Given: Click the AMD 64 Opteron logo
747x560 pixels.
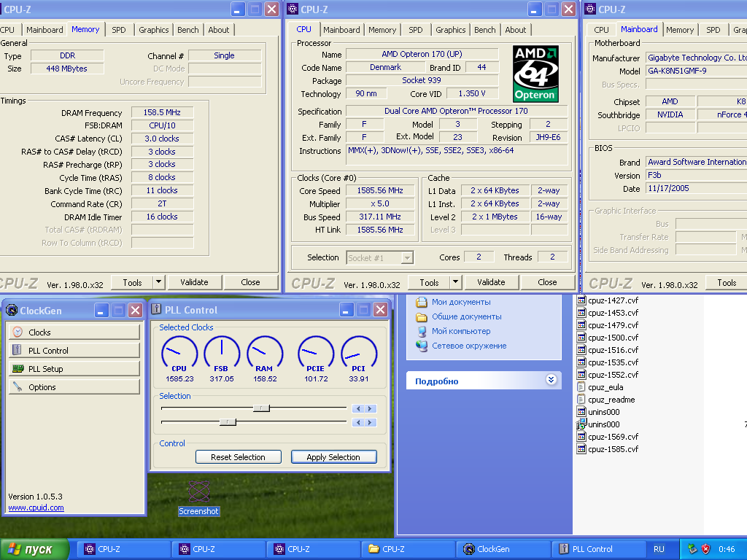Looking at the screenshot, I should coord(535,74).
